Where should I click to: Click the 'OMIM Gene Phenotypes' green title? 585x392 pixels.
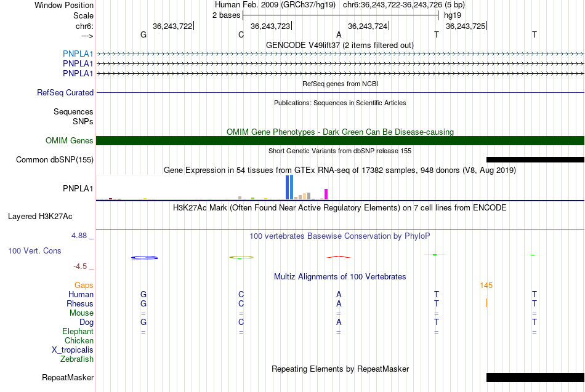[340, 132]
